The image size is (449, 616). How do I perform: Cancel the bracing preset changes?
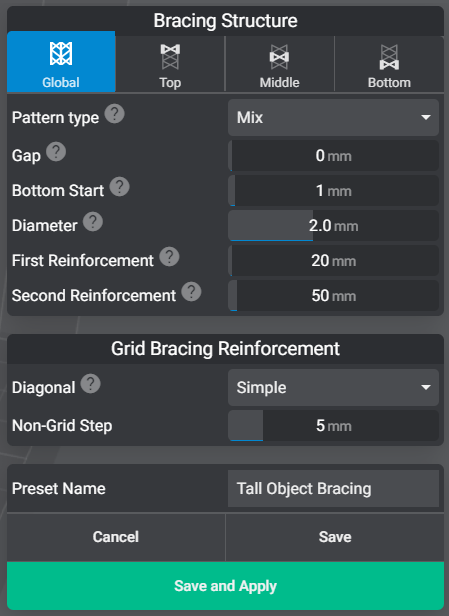[x=116, y=537]
